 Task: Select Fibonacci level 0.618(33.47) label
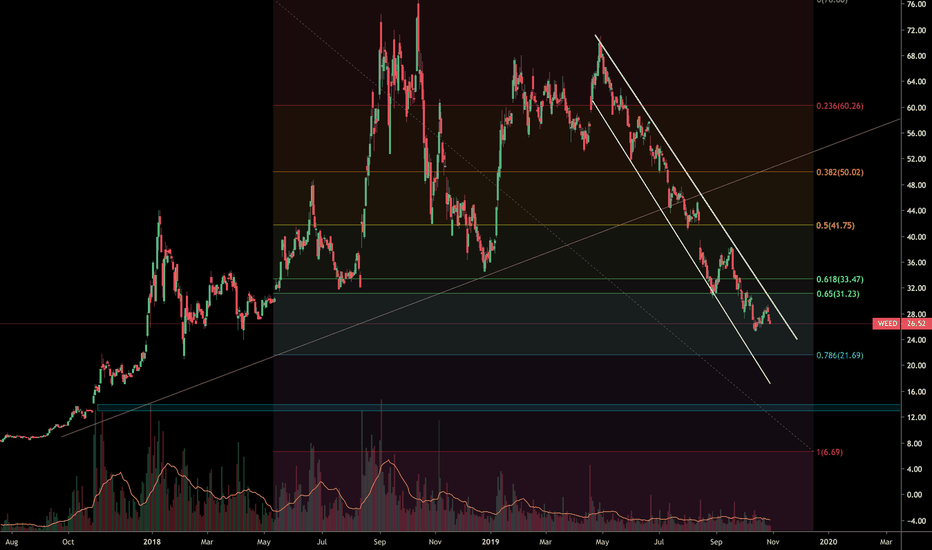(839, 279)
